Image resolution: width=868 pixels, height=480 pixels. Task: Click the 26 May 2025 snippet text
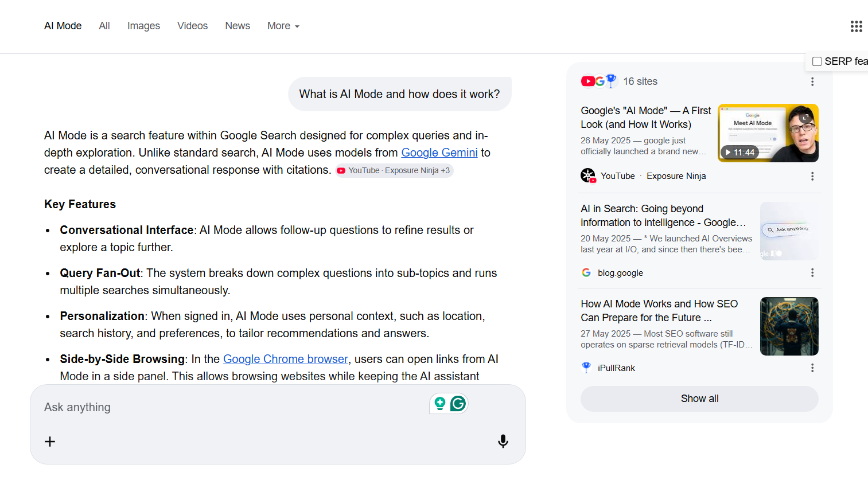click(643, 146)
